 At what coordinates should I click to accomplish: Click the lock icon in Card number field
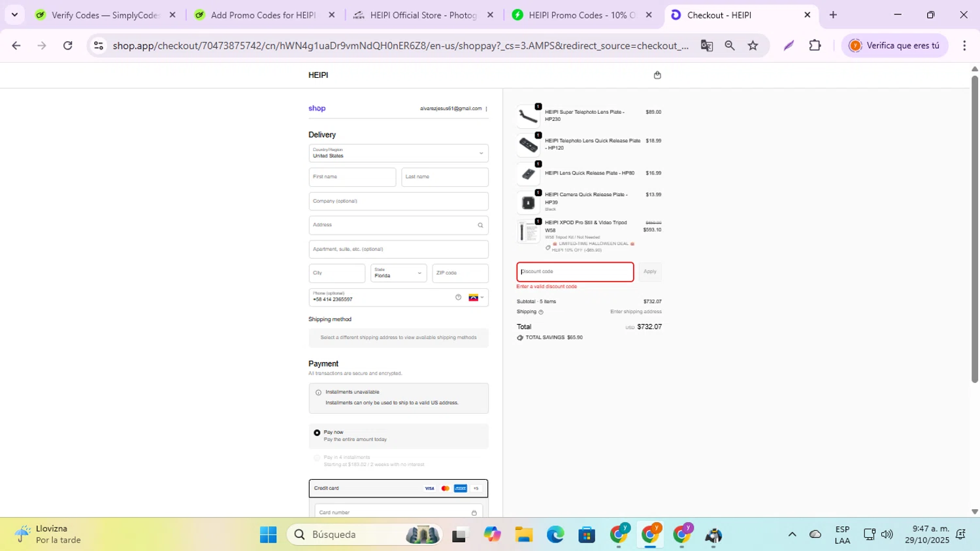(x=474, y=512)
